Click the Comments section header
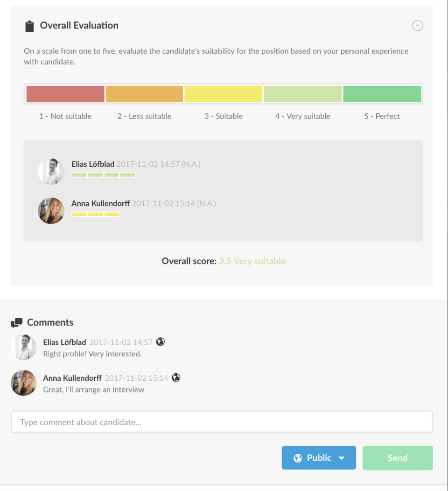The width and height of the screenshot is (448, 491). coord(50,322)
